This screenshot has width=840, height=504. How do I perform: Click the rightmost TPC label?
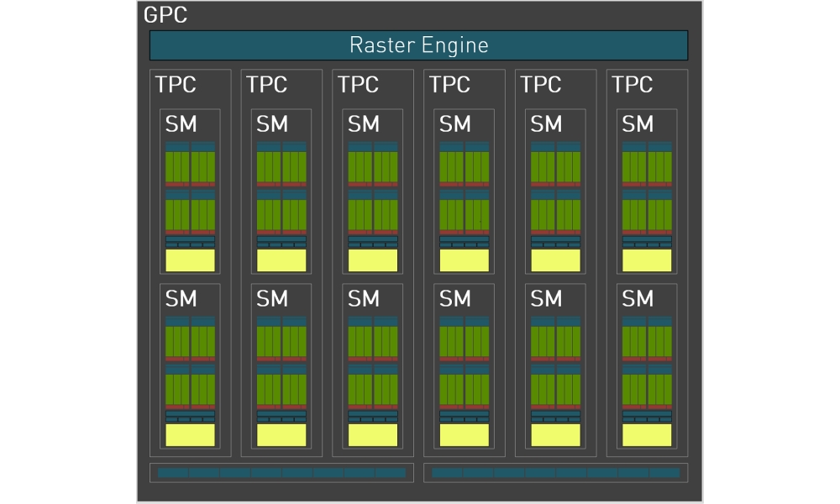(x=632, y=85)
